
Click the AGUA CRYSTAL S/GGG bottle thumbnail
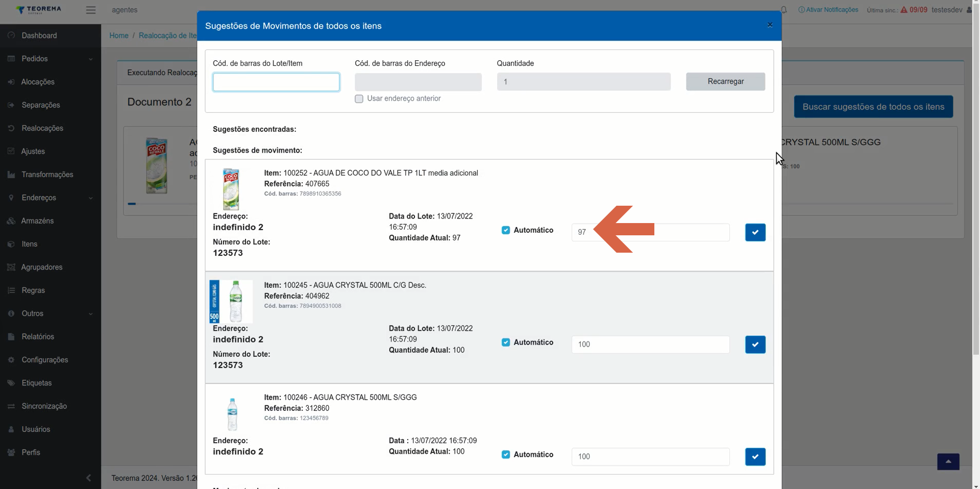(x=232, y=414)
